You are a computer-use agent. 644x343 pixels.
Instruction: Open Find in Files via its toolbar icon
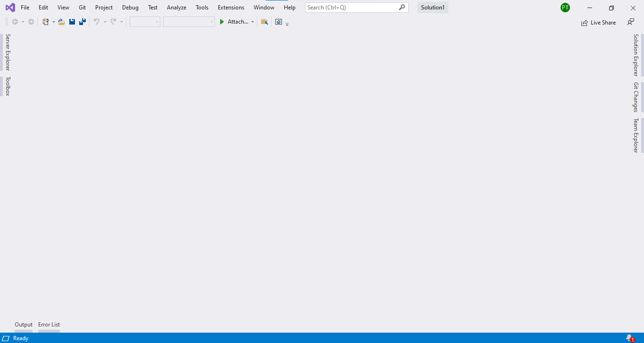click(x=264, y=22)
